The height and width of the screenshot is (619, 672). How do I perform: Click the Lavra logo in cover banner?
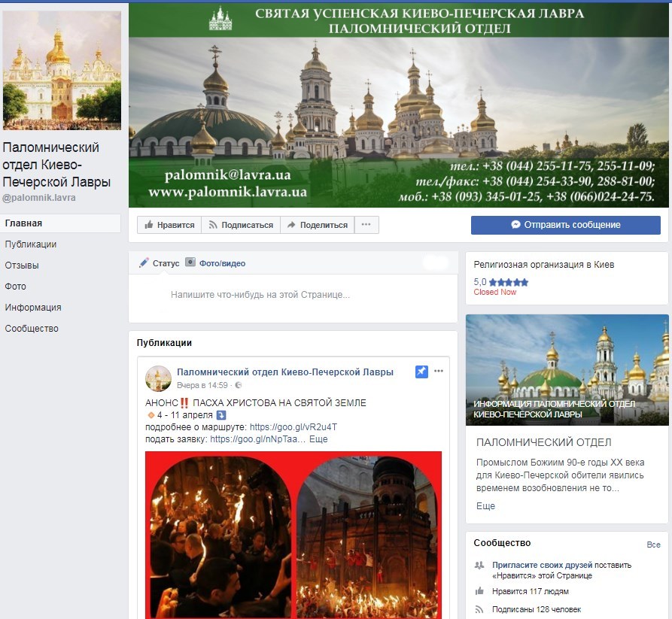click(x=220, y=19)
